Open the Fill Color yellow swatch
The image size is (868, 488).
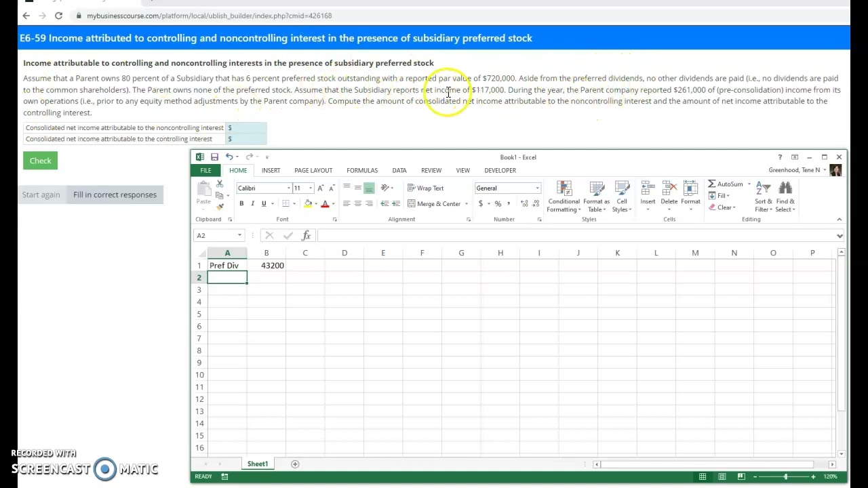[x=308, y=203]
